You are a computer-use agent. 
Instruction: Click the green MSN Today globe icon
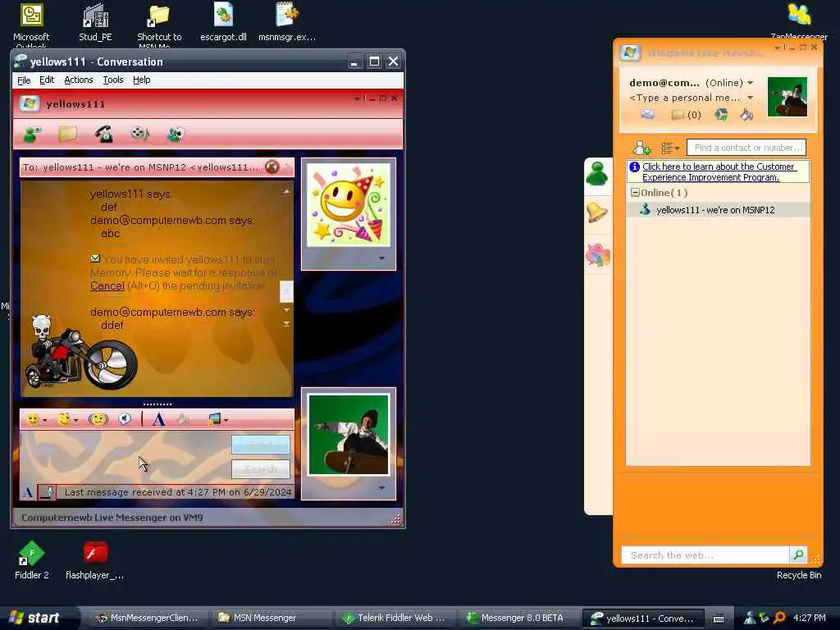tap(721, 115)
